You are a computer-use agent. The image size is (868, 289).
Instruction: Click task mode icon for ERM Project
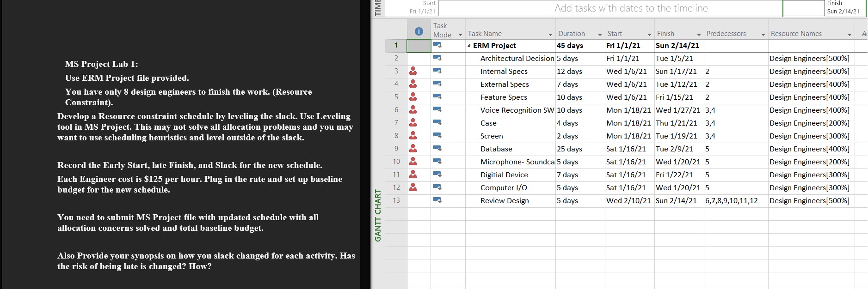(437, 45)
